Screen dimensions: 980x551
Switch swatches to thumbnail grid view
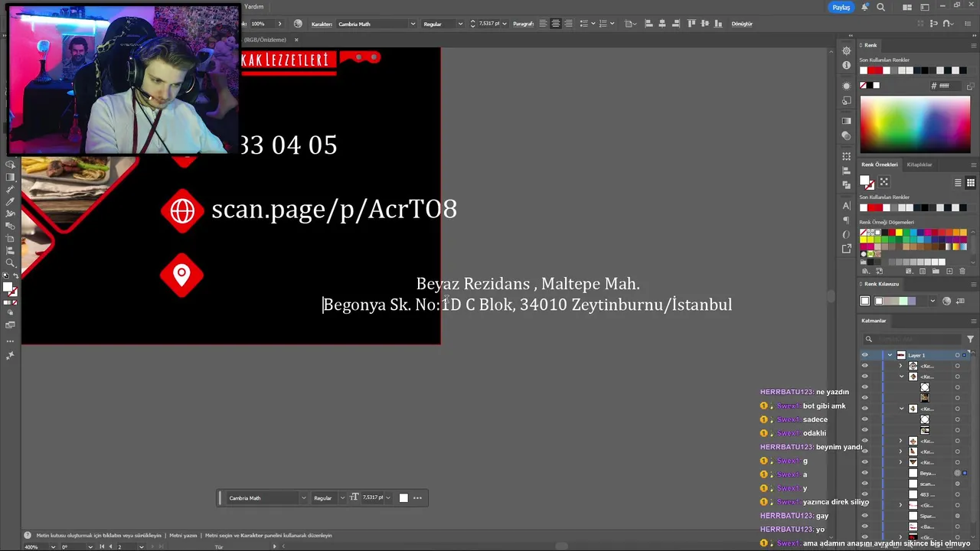pos(971,183)
